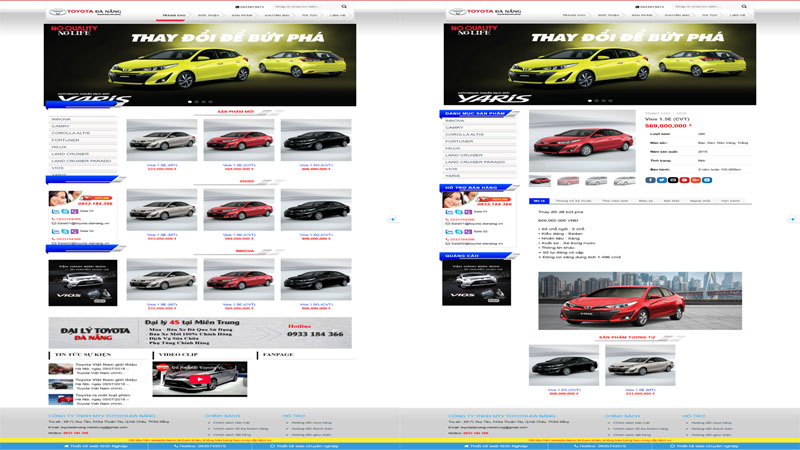Click the last light-blue share icon

pos(707,180)
